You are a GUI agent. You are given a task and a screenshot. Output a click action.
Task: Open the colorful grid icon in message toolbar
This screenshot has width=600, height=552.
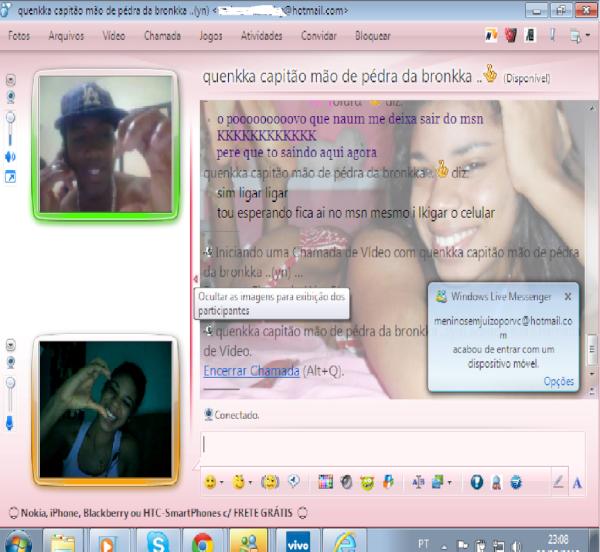coord(325,482)
